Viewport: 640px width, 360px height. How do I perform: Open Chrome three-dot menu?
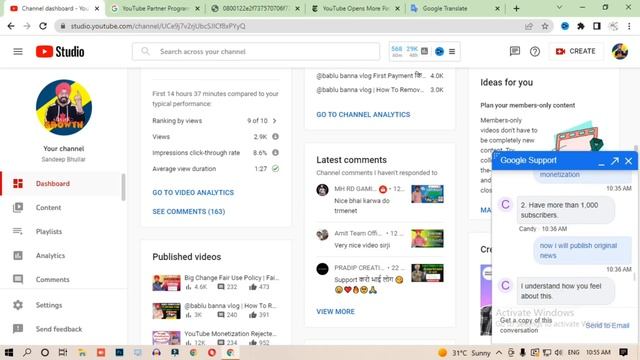coord(629,26)
